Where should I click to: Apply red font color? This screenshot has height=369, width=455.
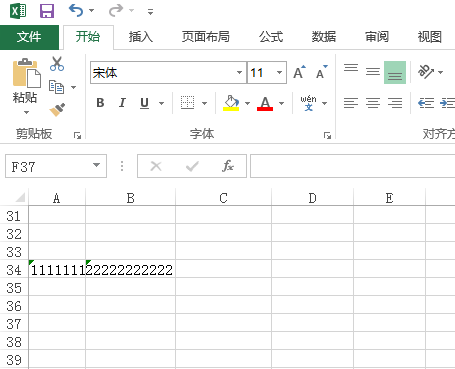point(265,103)
